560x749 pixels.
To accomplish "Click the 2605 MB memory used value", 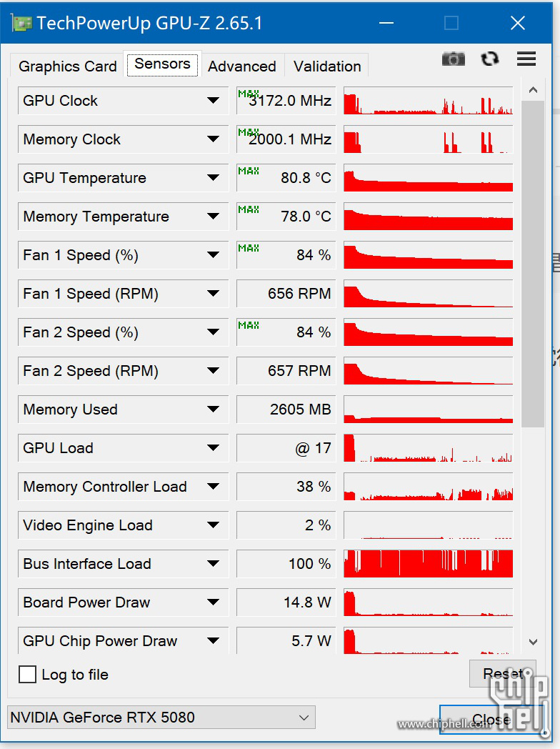I will [286, 409].
